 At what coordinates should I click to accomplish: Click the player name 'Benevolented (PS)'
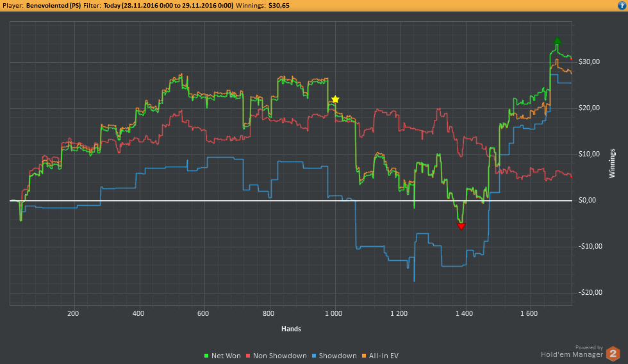[53, 6]
